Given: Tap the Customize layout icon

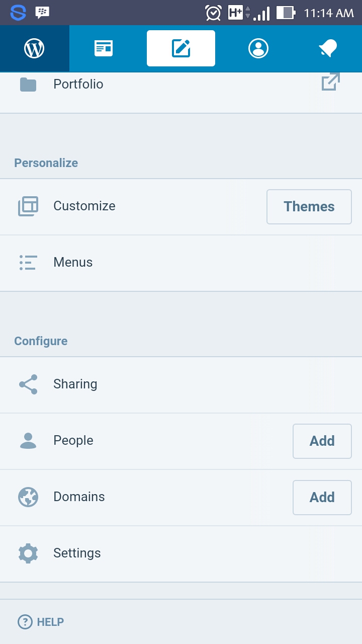Looking at the screenshot, I should click(28, 206).
